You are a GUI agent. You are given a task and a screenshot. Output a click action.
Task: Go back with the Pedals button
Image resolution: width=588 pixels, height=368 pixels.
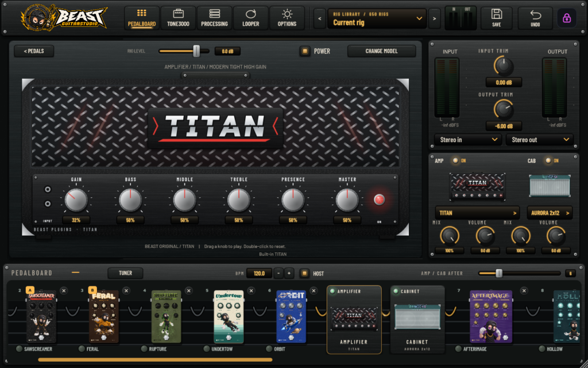pyautogui.click(x=34, y=51)
